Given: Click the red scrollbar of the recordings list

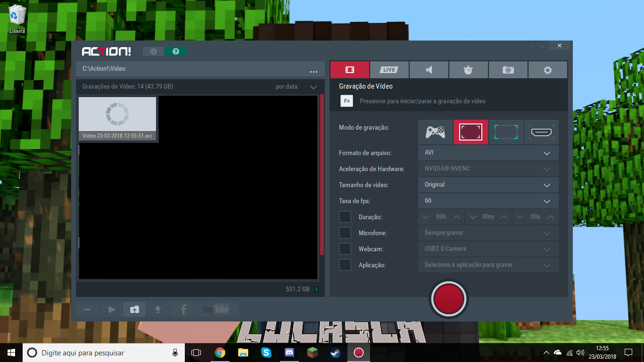Looking at the screenshot, I should pos(322,174).
